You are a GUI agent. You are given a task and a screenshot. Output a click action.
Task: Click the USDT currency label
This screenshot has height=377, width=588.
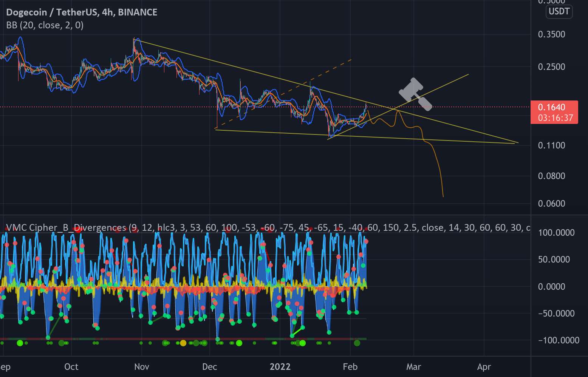[559, 11]
